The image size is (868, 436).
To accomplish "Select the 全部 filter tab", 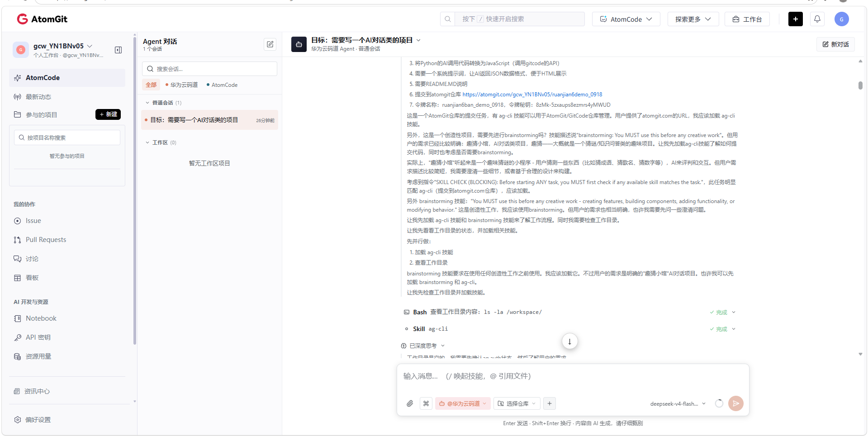I will 151,85.
